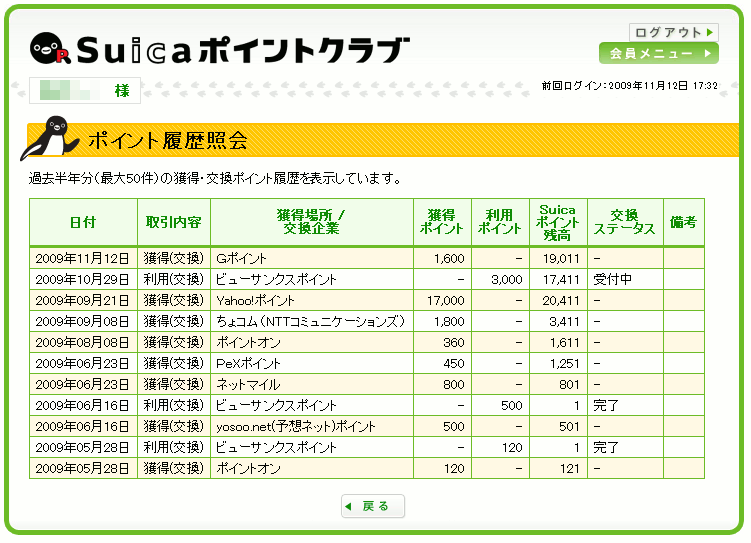Click the 120 used points value for ビューサンクスポイント
The width and height of the screenshot is (751, 543).
pyautogui.click(x=512, y=448)
